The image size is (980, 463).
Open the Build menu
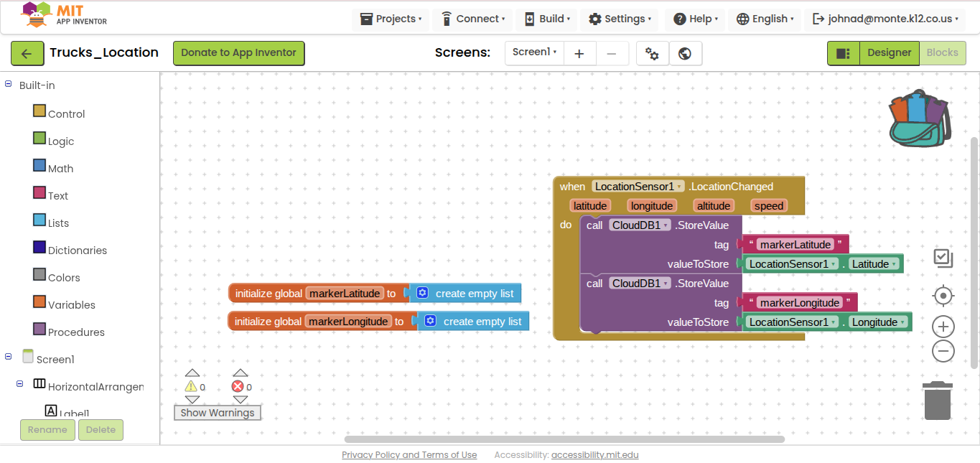click(x=548, y=19)
